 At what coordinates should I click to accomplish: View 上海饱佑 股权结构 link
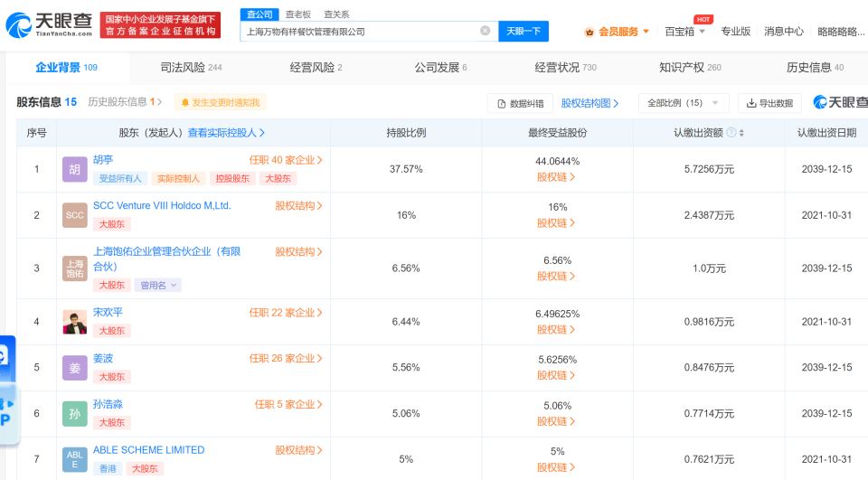point(299,252)
